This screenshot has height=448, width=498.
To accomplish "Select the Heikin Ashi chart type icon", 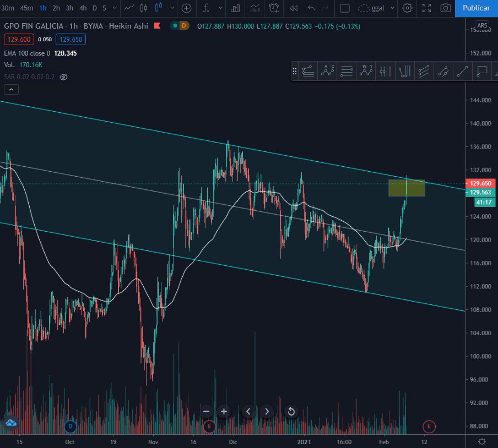I will 159,8.
